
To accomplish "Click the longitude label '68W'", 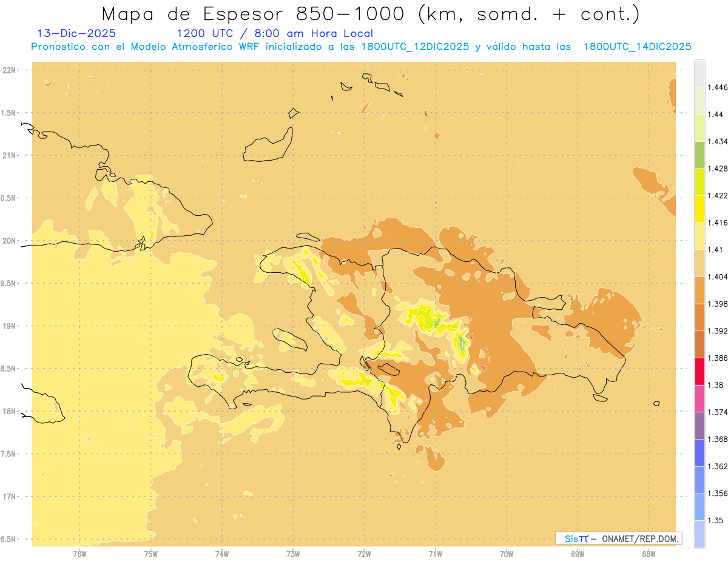I will pyautogui.click(x=649, y=554).
